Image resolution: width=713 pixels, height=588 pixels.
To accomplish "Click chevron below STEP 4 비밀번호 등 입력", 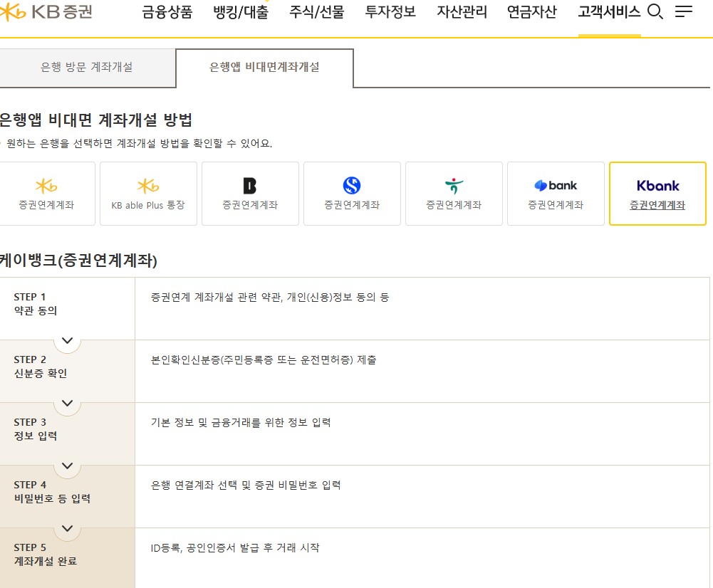I will 67,528.
